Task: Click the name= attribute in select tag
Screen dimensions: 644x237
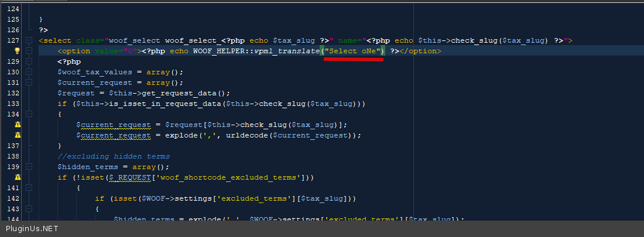Action: pyautogui.click(x=350, y=40)
